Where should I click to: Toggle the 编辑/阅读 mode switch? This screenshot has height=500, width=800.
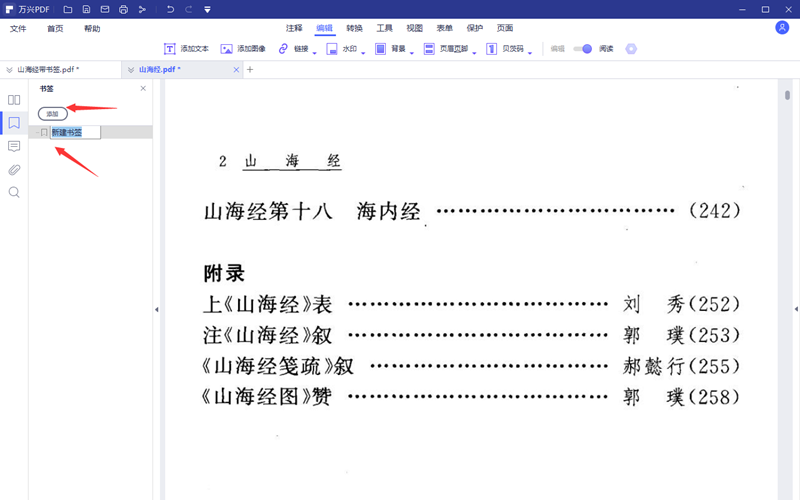click(x=583, y=49)
